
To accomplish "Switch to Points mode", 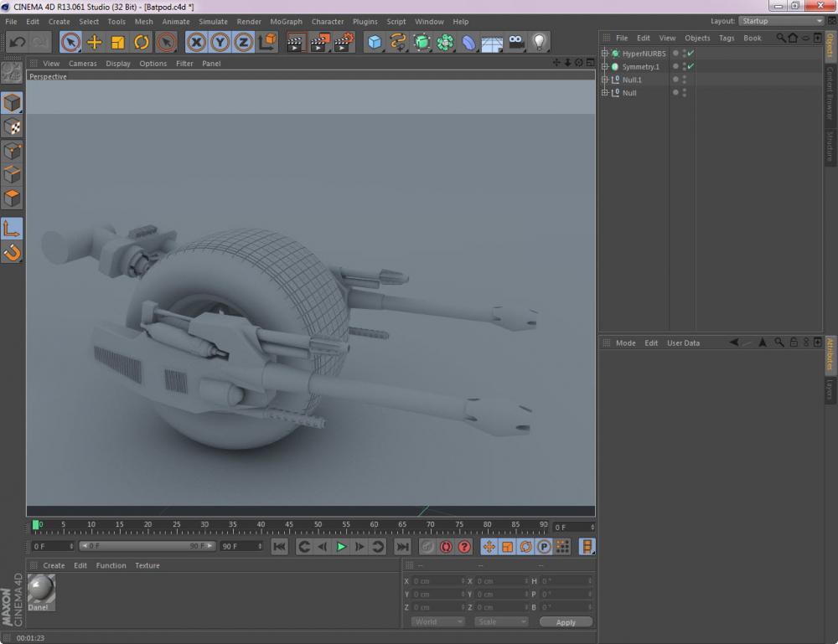I will pyautogui.click(x=12, y=151).
